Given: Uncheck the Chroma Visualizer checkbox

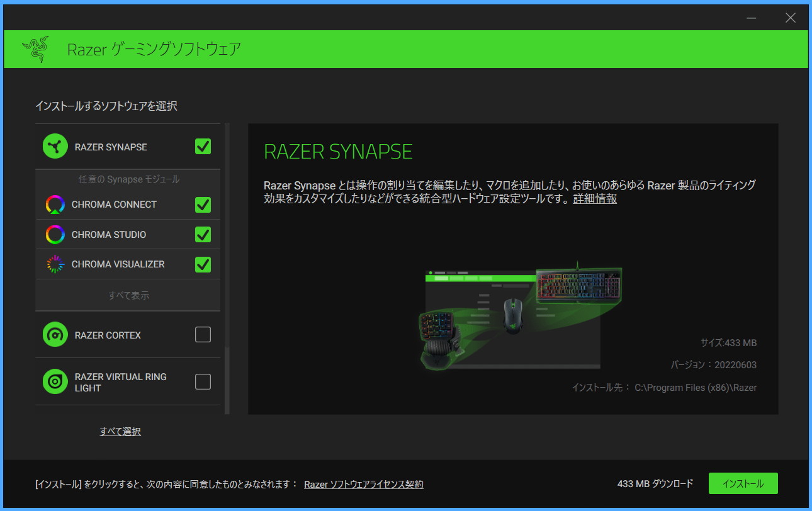Looking at the screenshot, I should click(x=203, y=264).
